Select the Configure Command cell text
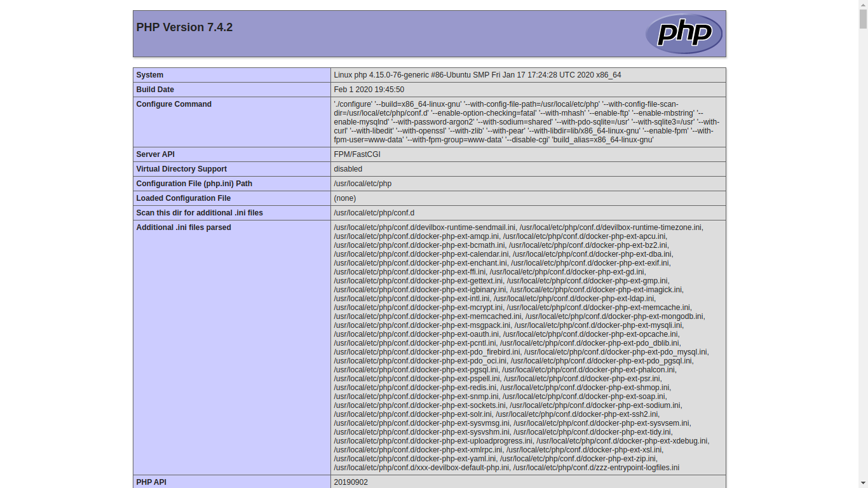The width and height of the screenshot is (868, 488). pyautogui.click(x=526, y=121)
